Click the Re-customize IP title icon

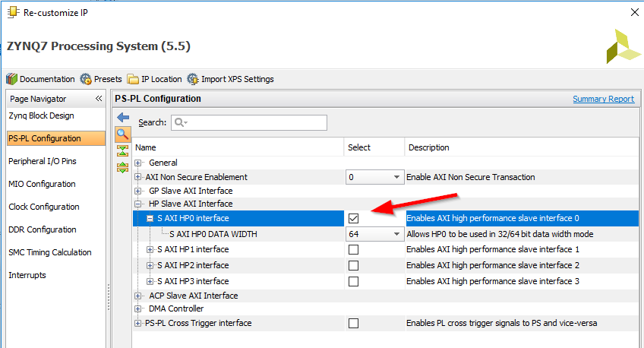point(13,12)
